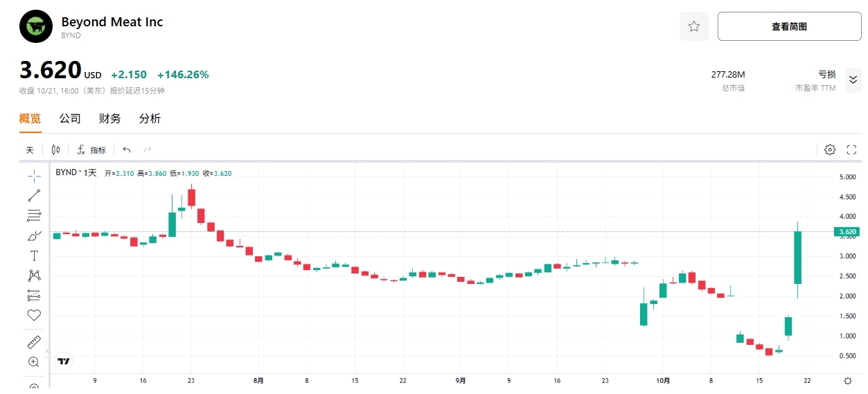
Task: Switch to the 财务 tab
Action: coord(110,118)
